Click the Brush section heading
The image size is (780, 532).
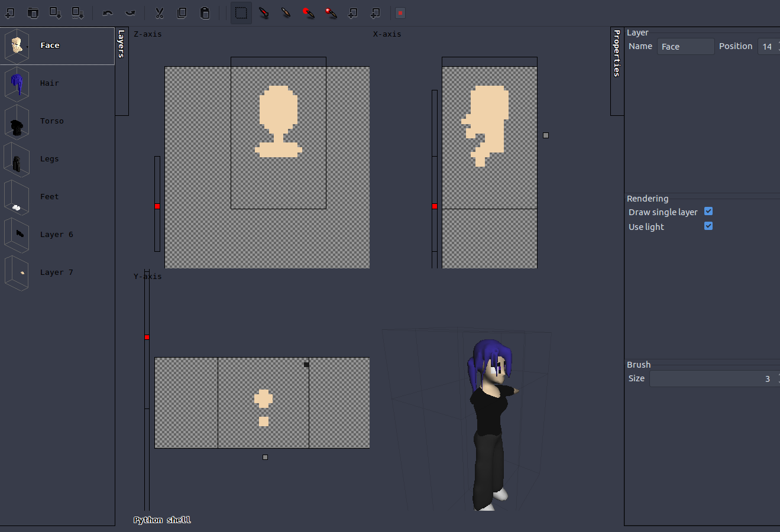639,365
